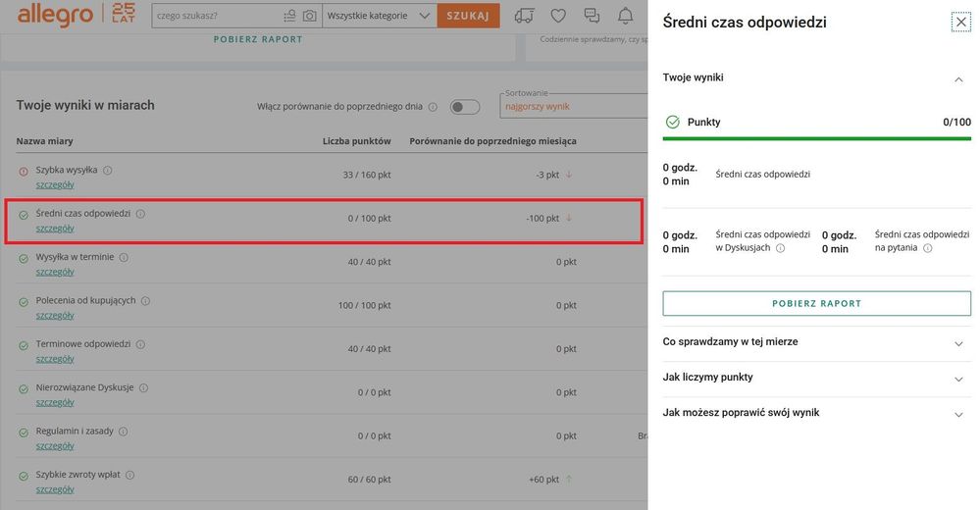
Task: Expand 'Jak liczymy punkty' section
Action: click(958, 379)
